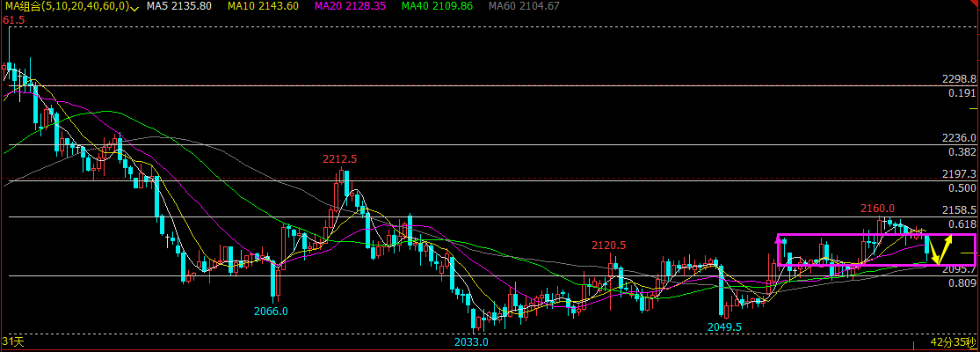Click the 2120.5 high annotation
Screen dimensions: 980x352
(609, 246)
